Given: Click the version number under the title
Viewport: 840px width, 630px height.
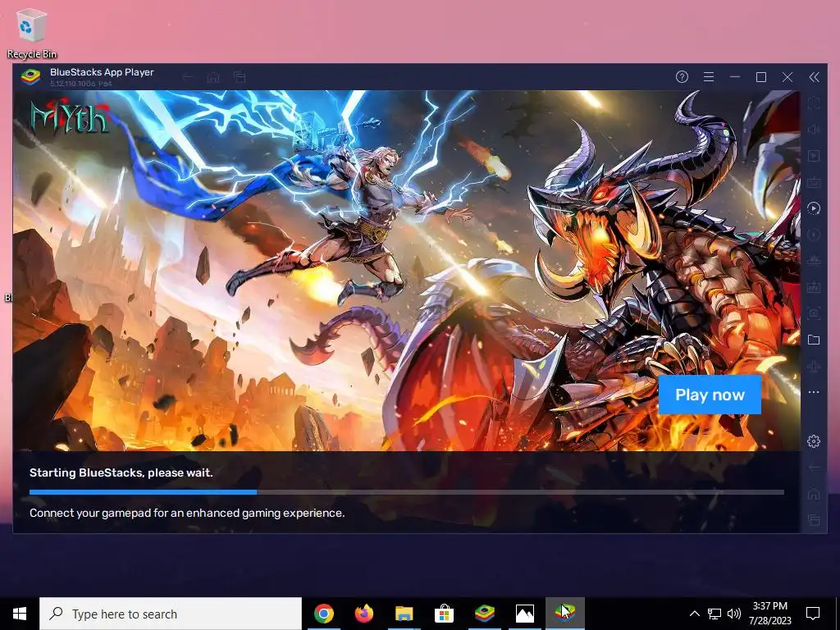Looking at the screenshot, I should (x=81, y=84).
